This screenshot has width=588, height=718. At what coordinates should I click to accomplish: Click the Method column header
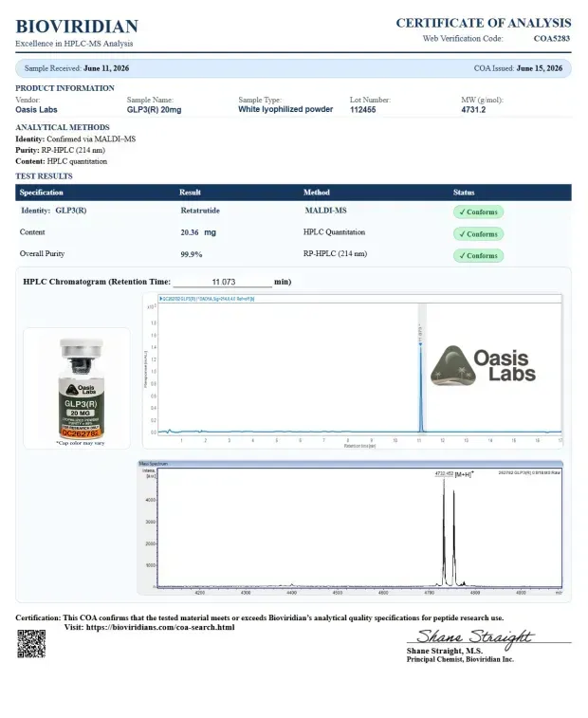316,193
